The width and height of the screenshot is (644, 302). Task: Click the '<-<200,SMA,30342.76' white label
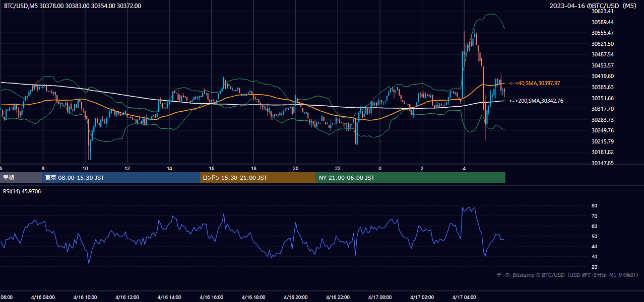tap(536, 101)
